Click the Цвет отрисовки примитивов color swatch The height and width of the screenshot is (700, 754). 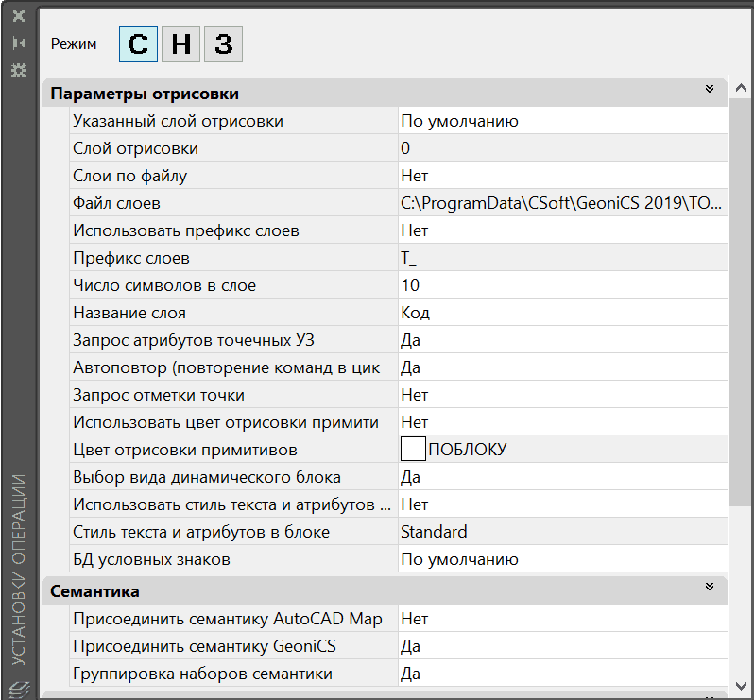click(413, 450)
